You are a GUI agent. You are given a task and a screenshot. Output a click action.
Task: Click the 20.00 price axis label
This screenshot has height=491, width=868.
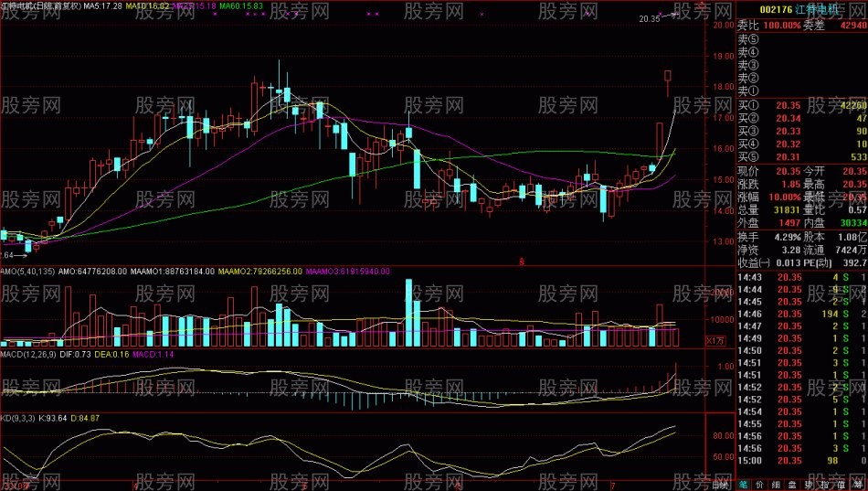coord(724,25)
